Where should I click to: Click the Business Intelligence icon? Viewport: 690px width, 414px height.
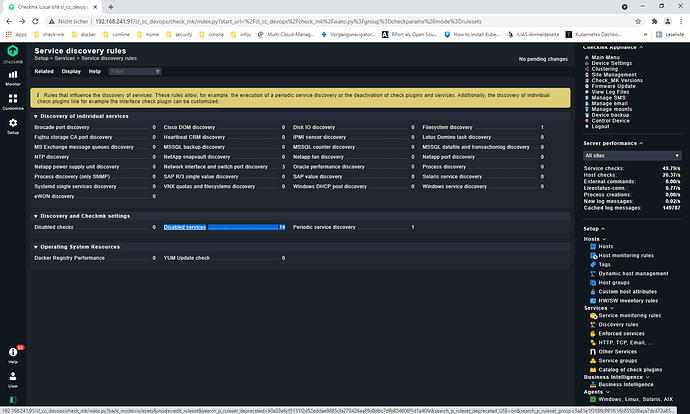coord(593,385)
